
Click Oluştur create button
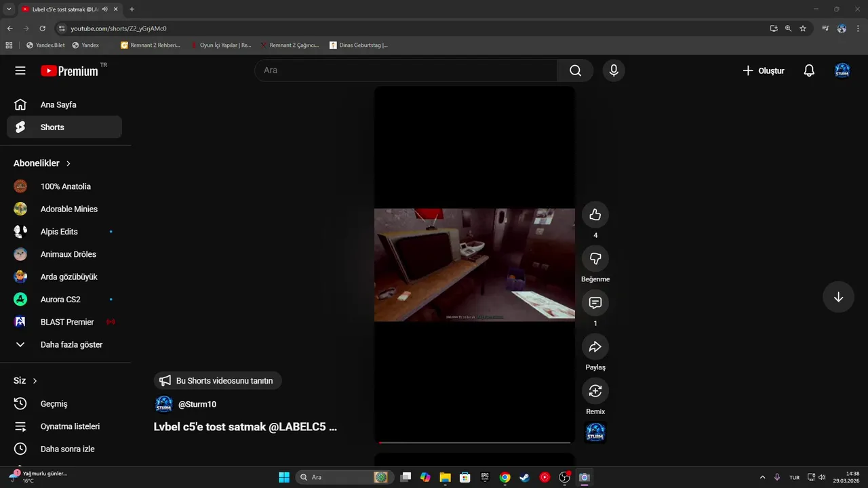(764, 70)
